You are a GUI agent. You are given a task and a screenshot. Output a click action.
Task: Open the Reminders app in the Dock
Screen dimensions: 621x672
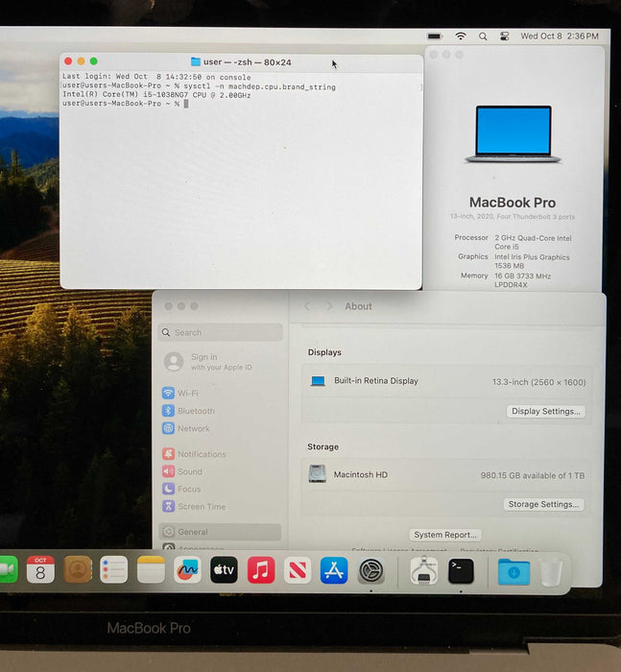pyautogui.click(x=114, y=569)
